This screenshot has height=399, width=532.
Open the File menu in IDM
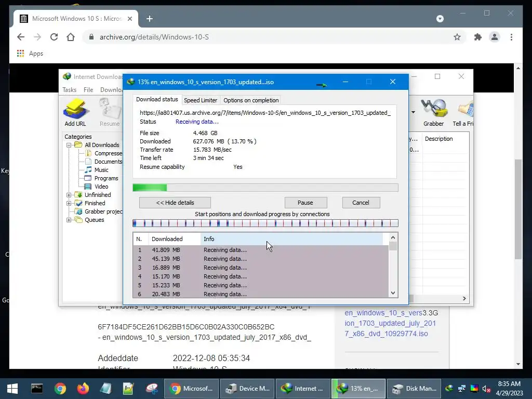click(x=88, y=89)
